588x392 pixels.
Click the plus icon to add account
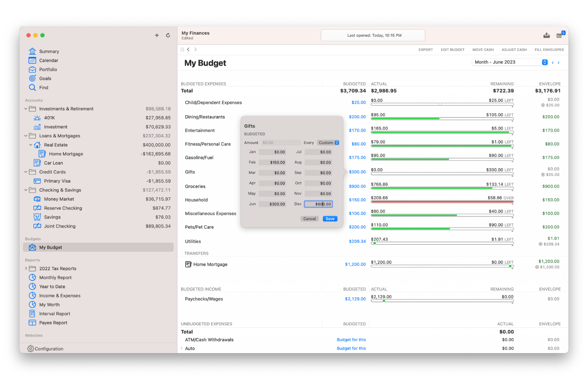(x=157, y=35)
